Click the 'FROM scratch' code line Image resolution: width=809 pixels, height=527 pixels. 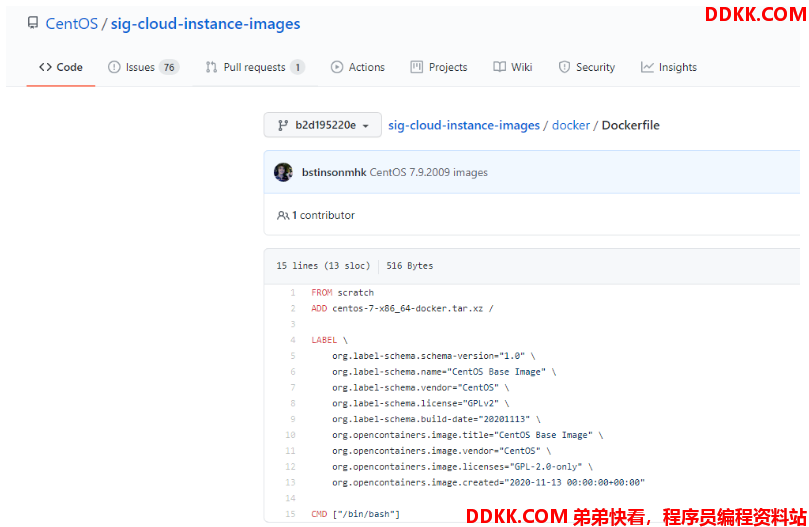(x=343, y=293)
